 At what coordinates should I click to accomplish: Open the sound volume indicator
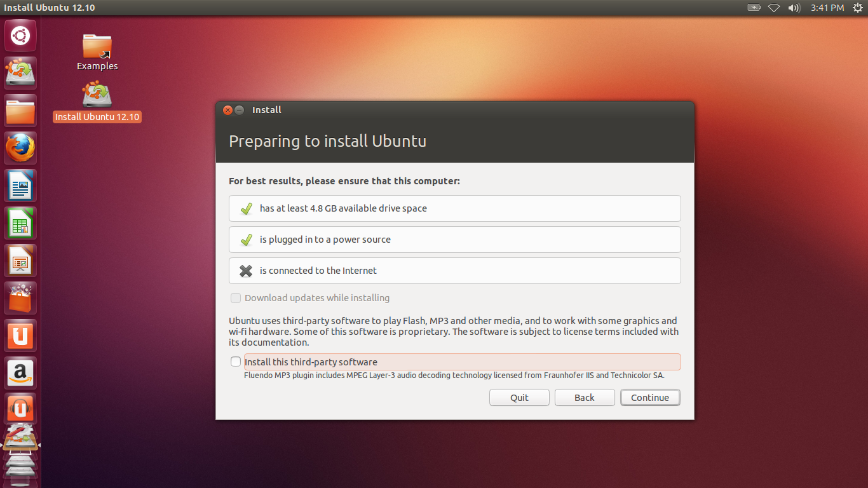click(794, 8)
